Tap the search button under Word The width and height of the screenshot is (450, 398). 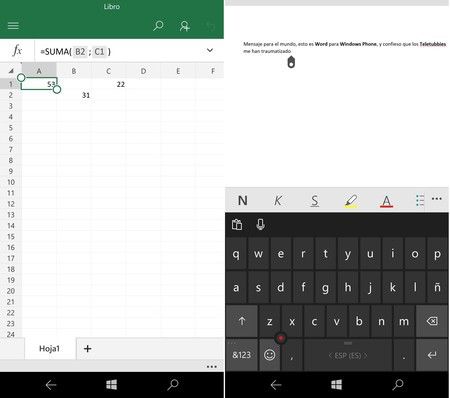398,385
